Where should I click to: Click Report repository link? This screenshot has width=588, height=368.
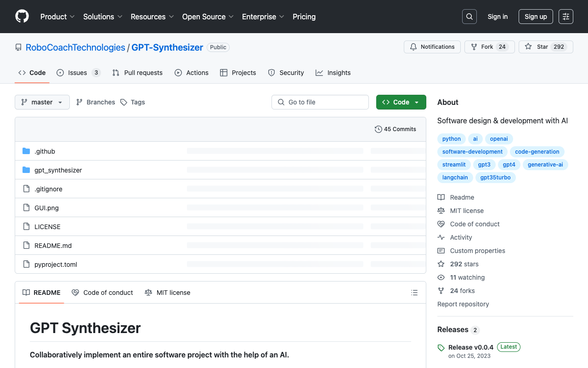click(x=463, y=304)
